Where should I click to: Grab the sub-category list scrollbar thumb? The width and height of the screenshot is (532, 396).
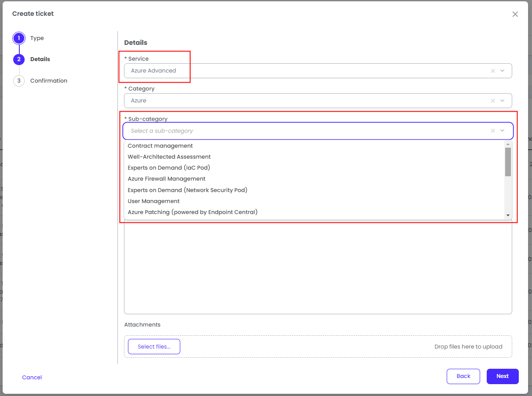tap(508, 162)
